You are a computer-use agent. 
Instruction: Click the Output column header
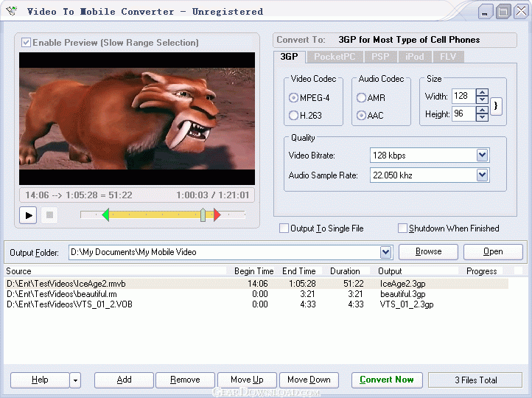click(x=416, y=271)
